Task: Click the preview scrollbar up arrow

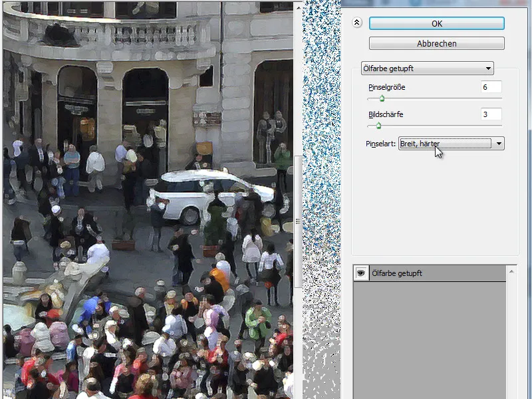Action: point(298,7)
